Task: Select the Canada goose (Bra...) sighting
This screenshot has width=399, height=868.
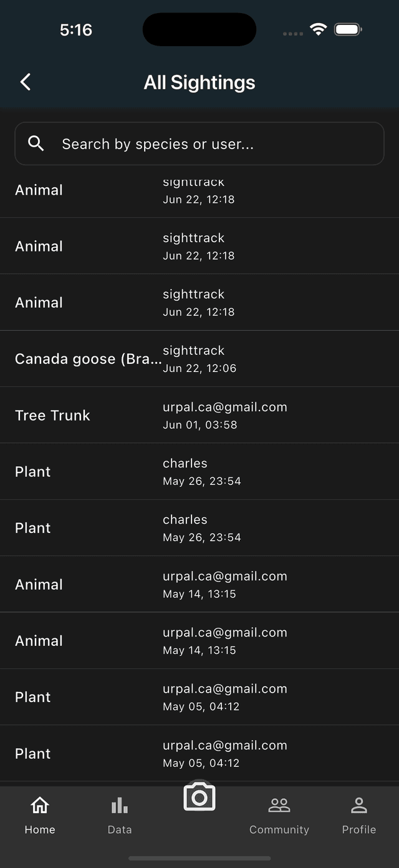Action: point(199,359)
